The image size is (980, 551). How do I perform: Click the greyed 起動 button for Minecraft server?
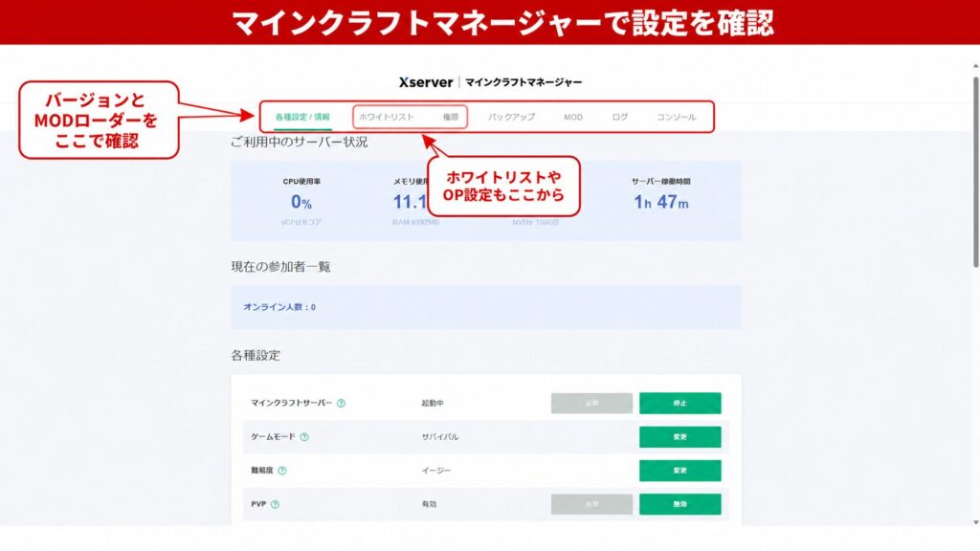point(591,403)
